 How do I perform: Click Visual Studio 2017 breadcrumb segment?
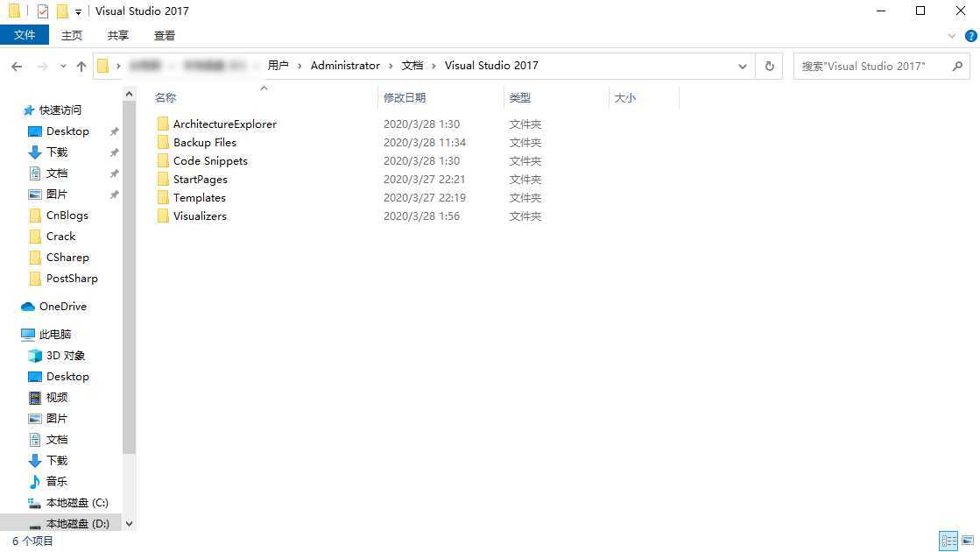(x=491, y=65)
